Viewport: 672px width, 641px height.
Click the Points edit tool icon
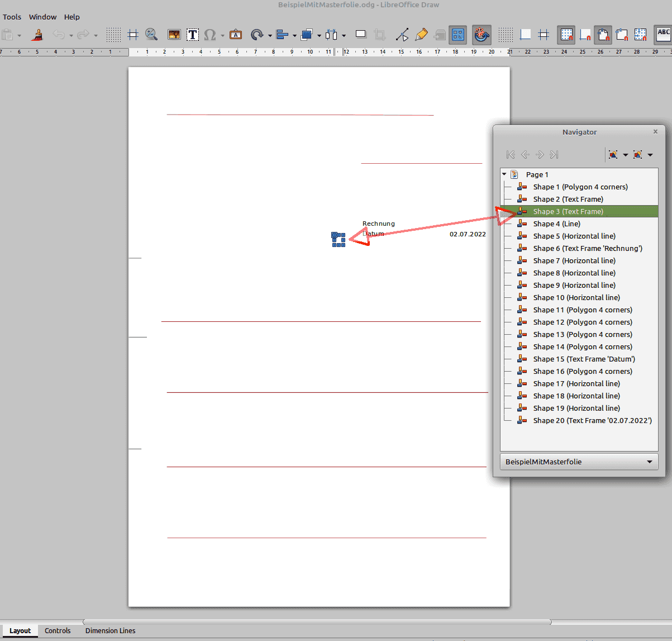(402, 35)
